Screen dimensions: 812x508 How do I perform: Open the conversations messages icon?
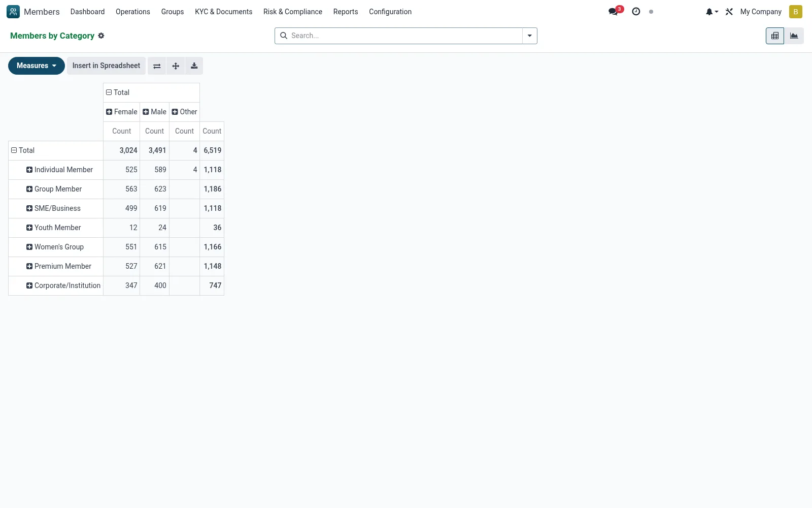tap(615, 11)
